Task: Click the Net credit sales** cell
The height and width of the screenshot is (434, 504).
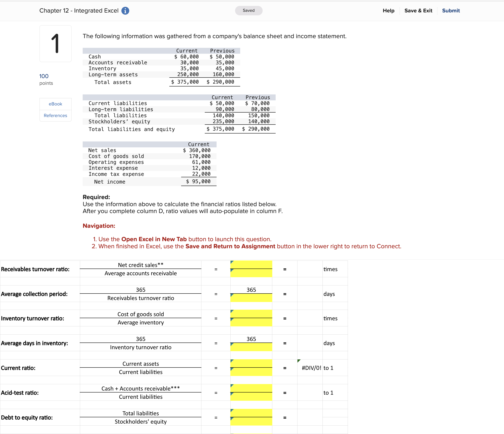Action: 141,265
